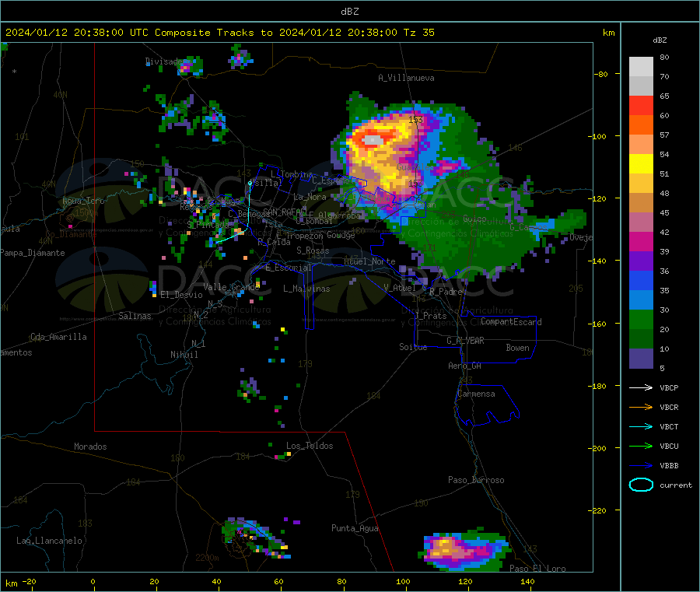
Task: Click the J_Prats location label
Action: pos(431,315)
